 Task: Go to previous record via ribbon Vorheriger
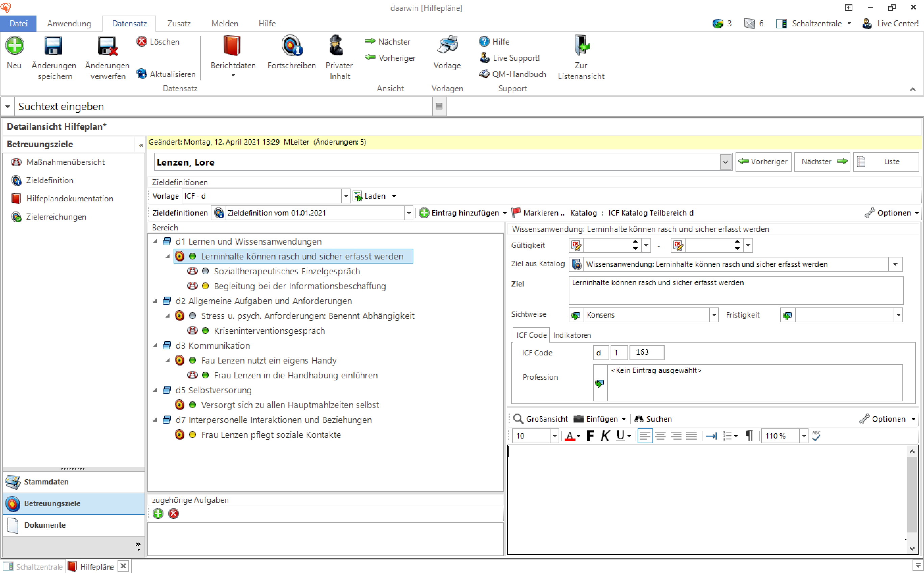pos(390,57)
